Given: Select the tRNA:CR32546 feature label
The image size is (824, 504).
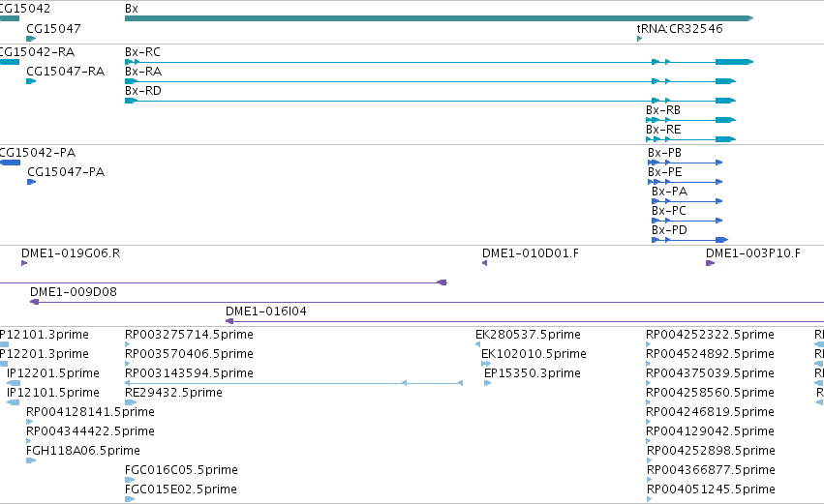Looking at the screenshot, I should [x=680, y=28].
